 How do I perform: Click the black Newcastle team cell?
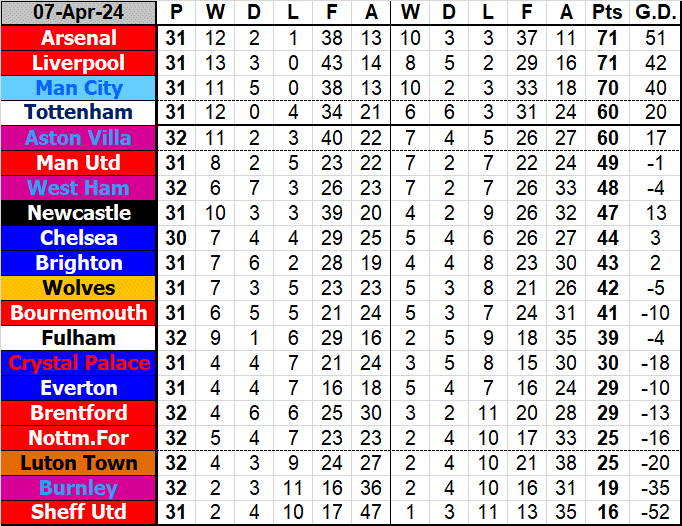[79, 213]
